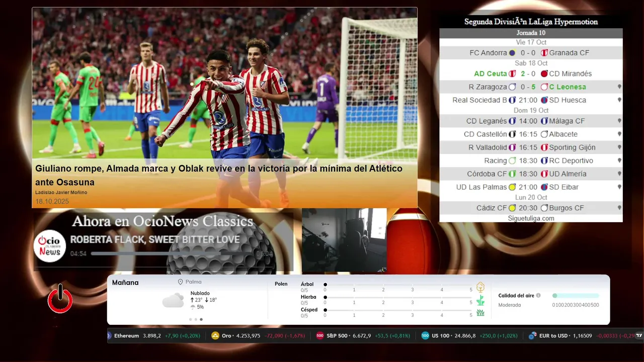Click the rain probability umbrella icon

pos(193,307)
